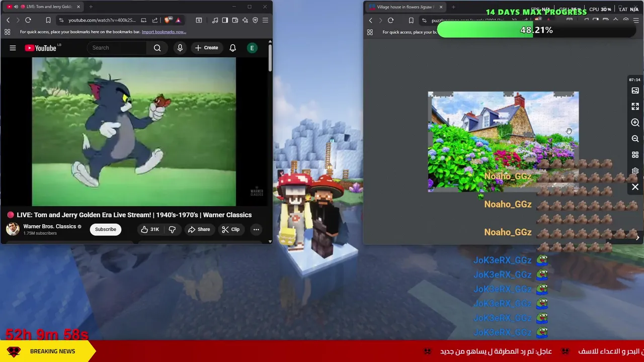The image size is (644, 362).
Task: Click the green 48.21% progress bar
Action: (x=536, y=30)
